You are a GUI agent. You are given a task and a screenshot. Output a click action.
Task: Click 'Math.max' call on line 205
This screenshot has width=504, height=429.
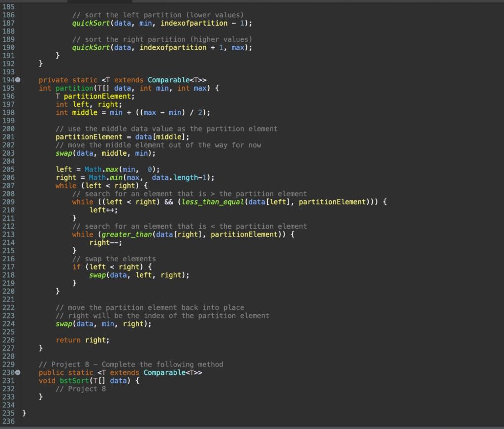101,169
